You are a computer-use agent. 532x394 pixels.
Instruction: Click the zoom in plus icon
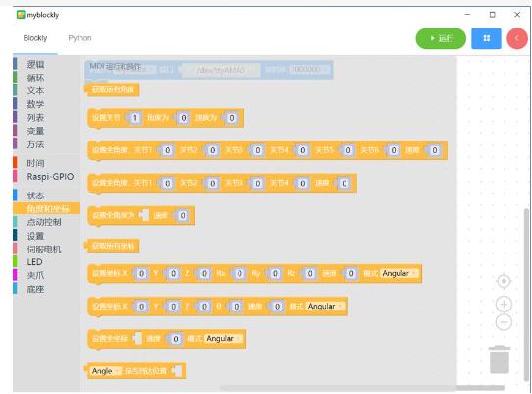504,304
